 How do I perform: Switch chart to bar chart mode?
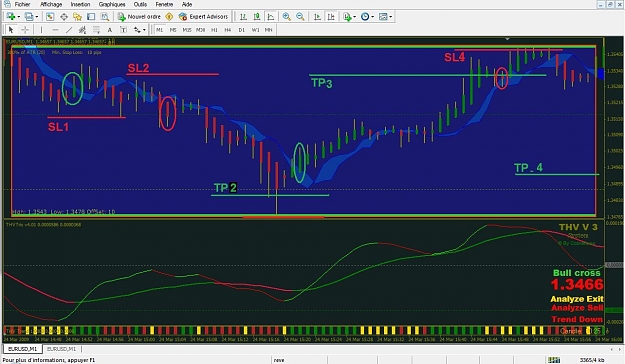pos(243,17)
